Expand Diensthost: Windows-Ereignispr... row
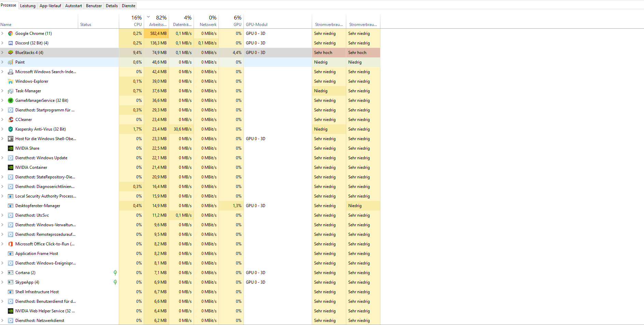The width and height of the screenshot is (644, 325). [x=2, y=263]
